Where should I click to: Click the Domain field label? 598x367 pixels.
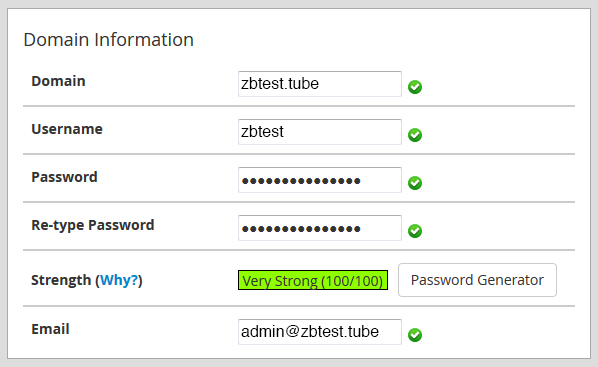click(x=58, y=81)
